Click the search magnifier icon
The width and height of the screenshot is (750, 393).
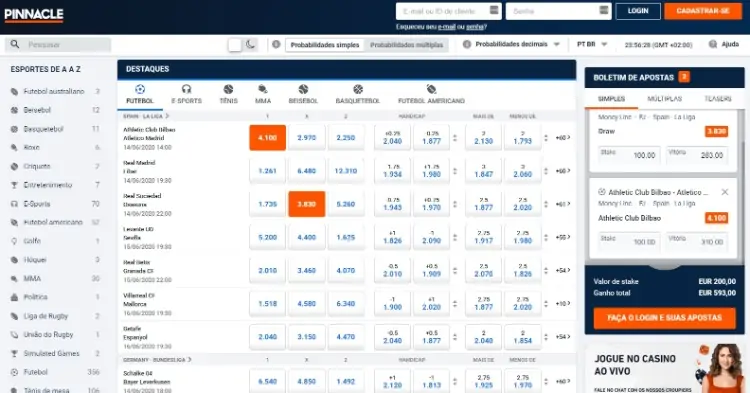coord(15,44)
